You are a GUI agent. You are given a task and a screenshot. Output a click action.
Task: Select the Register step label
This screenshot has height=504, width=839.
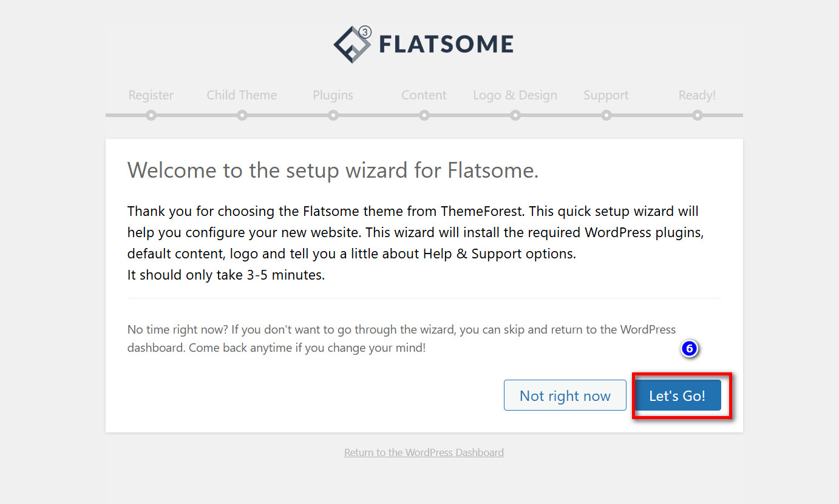click(151, 95)
